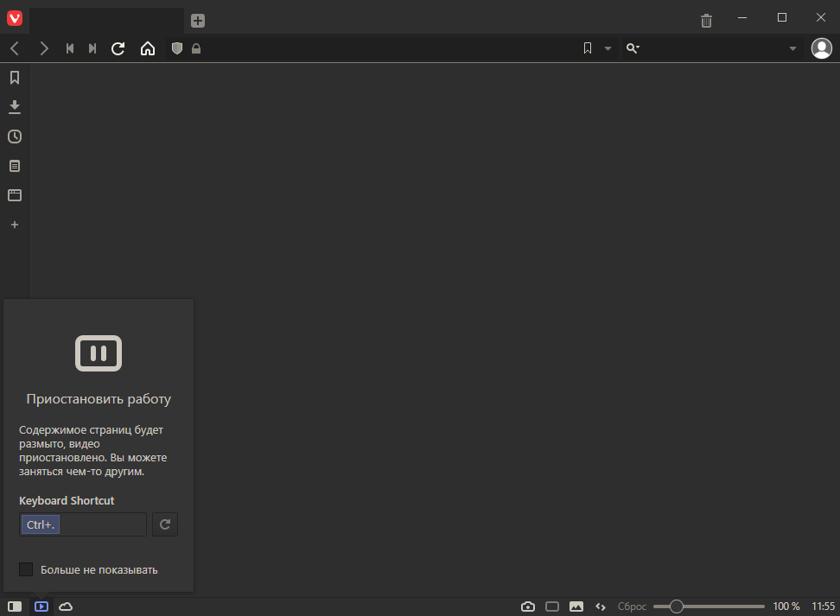
Task: Expand the address bar dropdown arrow
Action: [608, 48]
